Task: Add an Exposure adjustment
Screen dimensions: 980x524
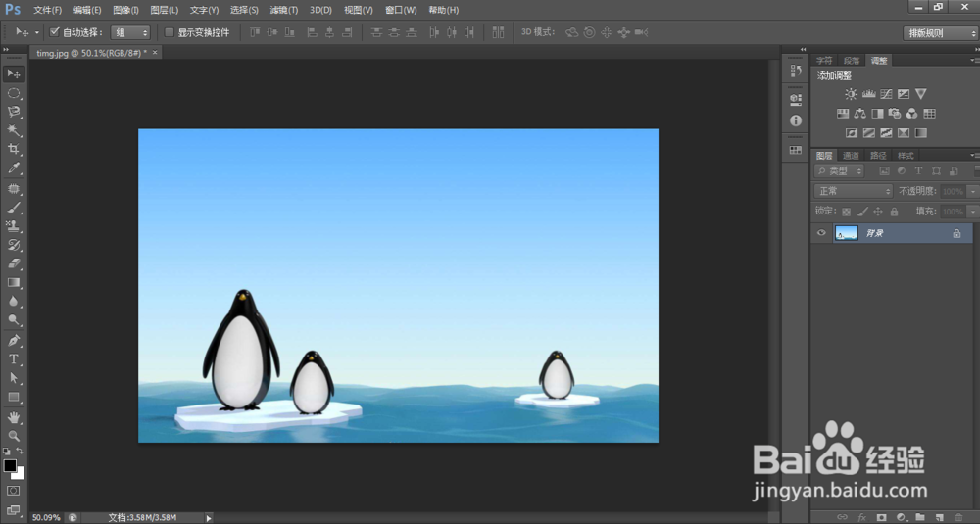Action: (904, 94)
